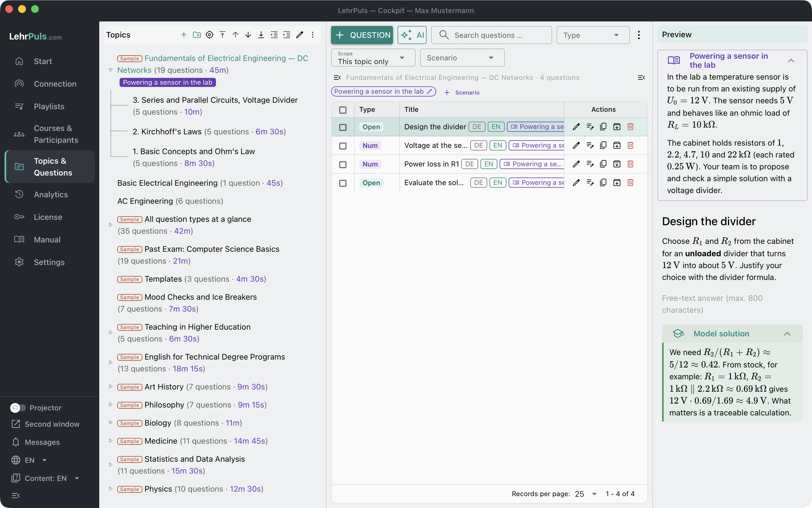Move topic down with the down-arrow icon
The height and width of the screenshot is (508, 812).
[x=248, y=35]
